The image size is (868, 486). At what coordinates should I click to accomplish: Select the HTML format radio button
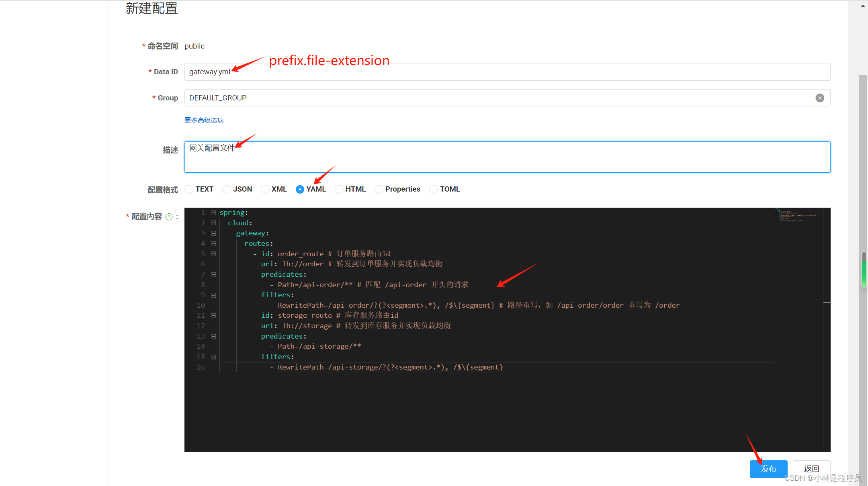339,189
